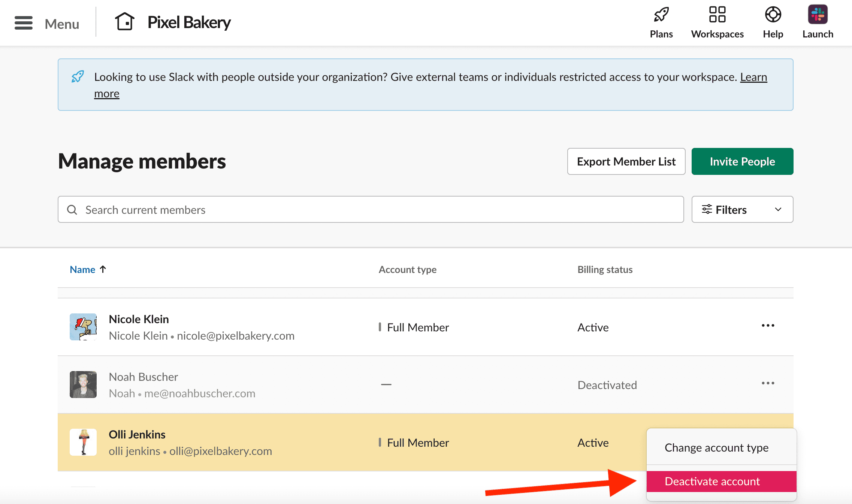The width and height of the screenshot is (852, 504).
Task: Click Olli Jenkins' avatar thumbnail
Action: [x=83, y=442]
